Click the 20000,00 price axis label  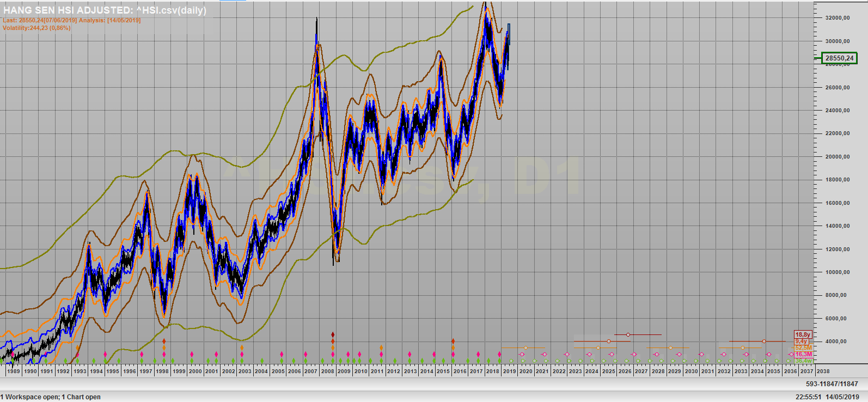tap(838, 157)
